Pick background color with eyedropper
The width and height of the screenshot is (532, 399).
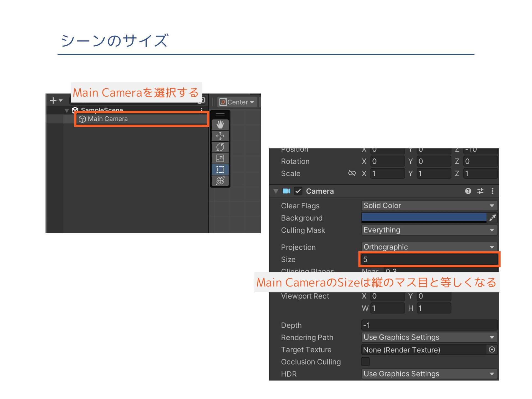pyautogui.click(x=492, y=218)
